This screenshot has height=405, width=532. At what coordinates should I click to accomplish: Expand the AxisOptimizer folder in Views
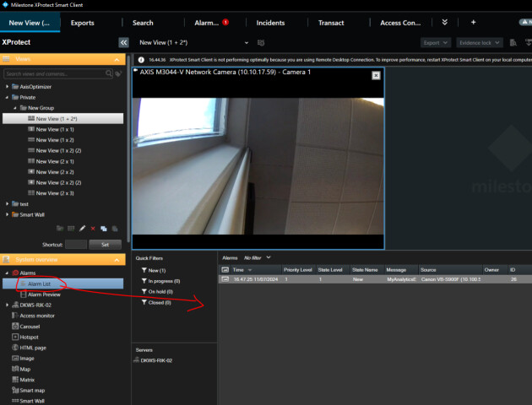click(x=8, y=87)
